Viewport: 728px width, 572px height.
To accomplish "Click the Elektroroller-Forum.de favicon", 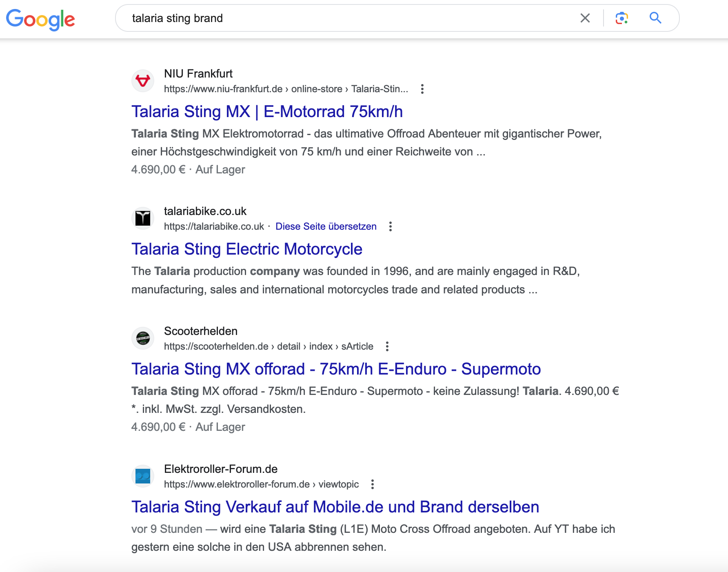I will 143,476.
